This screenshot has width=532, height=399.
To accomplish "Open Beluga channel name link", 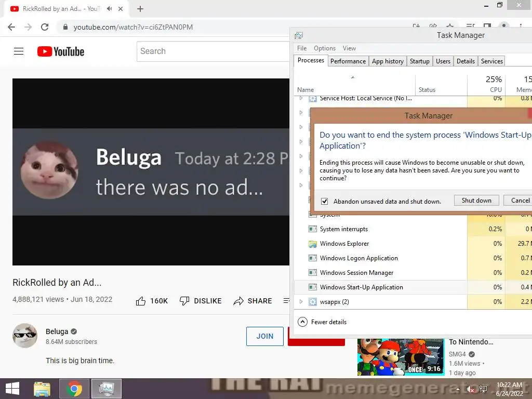I will (57, 331).
